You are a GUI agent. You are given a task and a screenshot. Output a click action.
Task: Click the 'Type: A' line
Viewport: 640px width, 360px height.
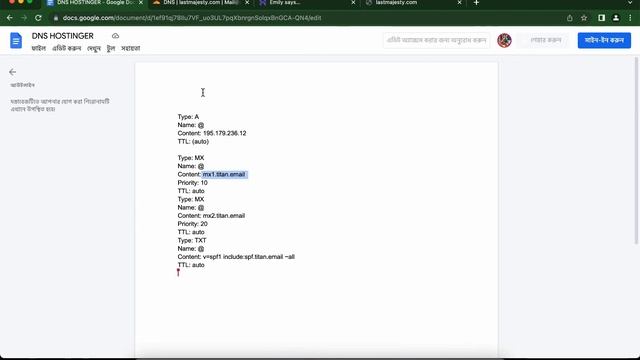tap(188, 117)
